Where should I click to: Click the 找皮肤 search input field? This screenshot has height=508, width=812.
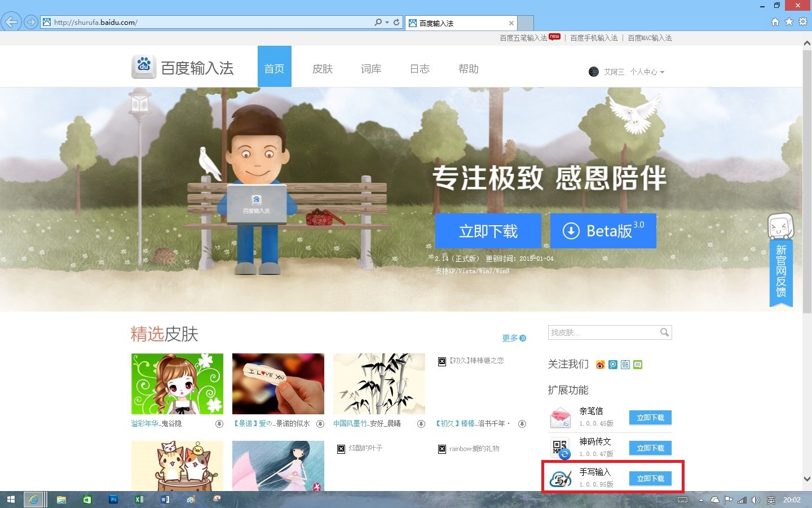[x=602, y=332]
